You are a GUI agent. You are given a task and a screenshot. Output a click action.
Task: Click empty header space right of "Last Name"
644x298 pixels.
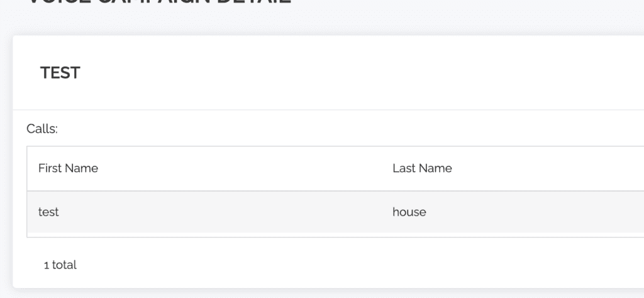547,168
